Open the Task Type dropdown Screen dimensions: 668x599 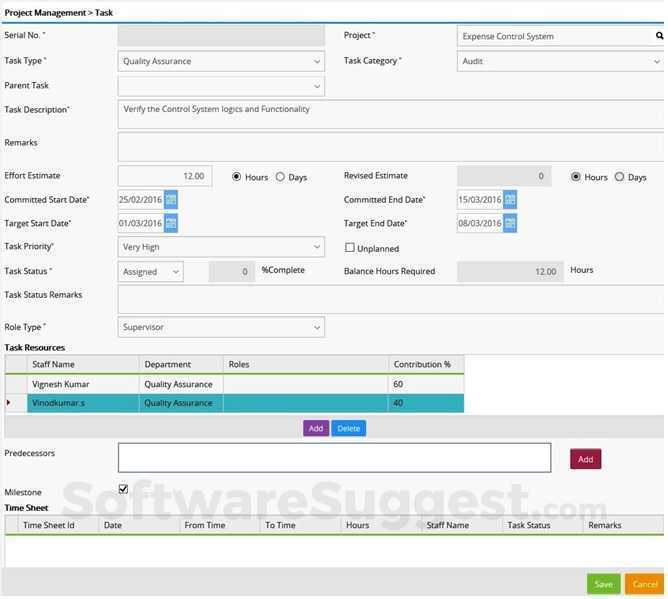point(221,61)
